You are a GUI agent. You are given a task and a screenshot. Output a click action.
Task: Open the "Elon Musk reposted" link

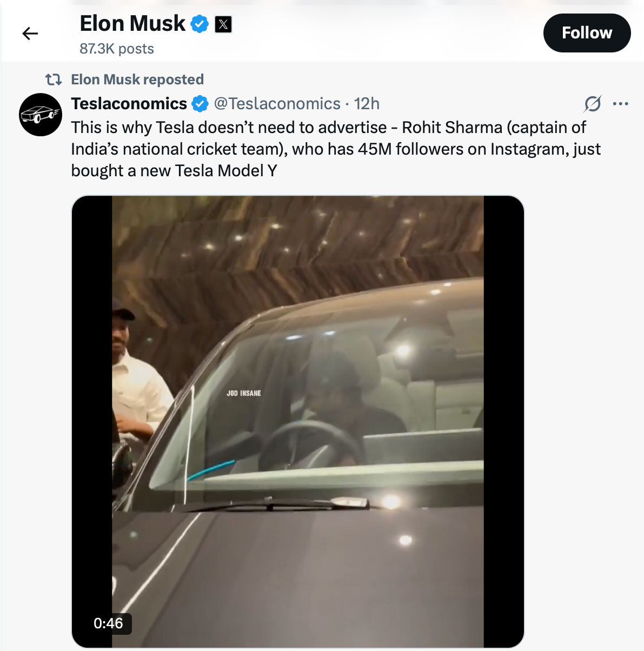tap(137, 80)
